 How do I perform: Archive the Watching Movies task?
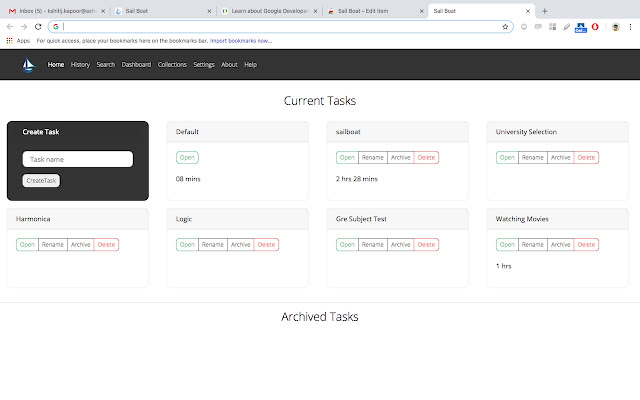560,244
